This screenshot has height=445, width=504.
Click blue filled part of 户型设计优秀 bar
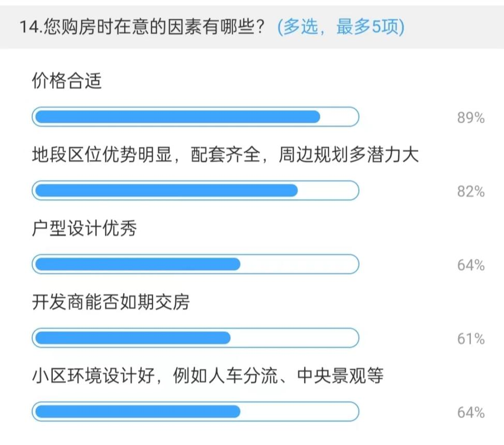coord(137,264)
